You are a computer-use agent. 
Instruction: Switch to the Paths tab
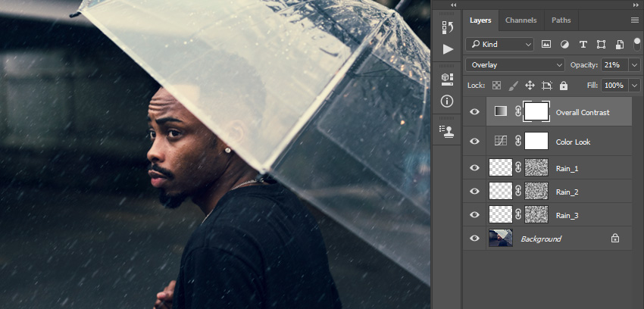(x=561, y=20)
